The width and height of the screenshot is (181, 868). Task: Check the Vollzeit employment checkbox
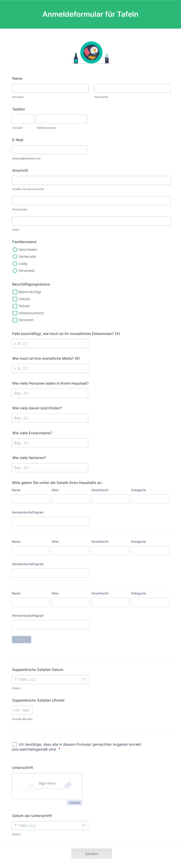tap(15, 299)
